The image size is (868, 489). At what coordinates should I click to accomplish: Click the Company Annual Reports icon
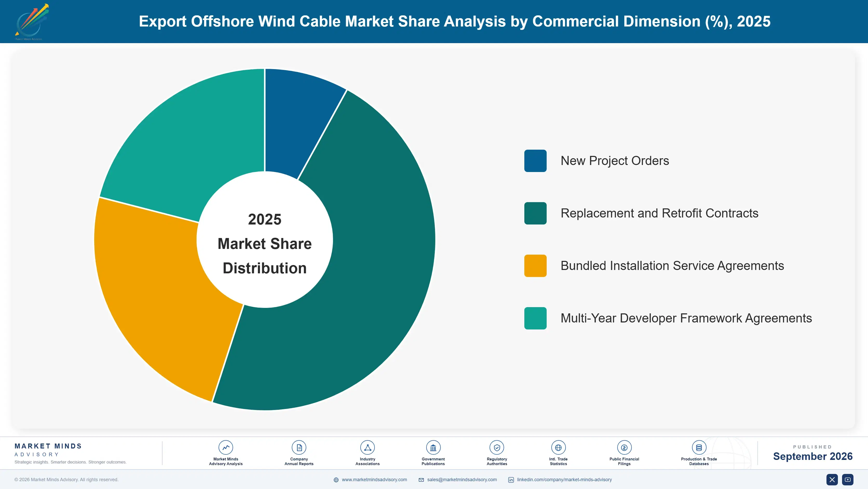pos(299,447)
